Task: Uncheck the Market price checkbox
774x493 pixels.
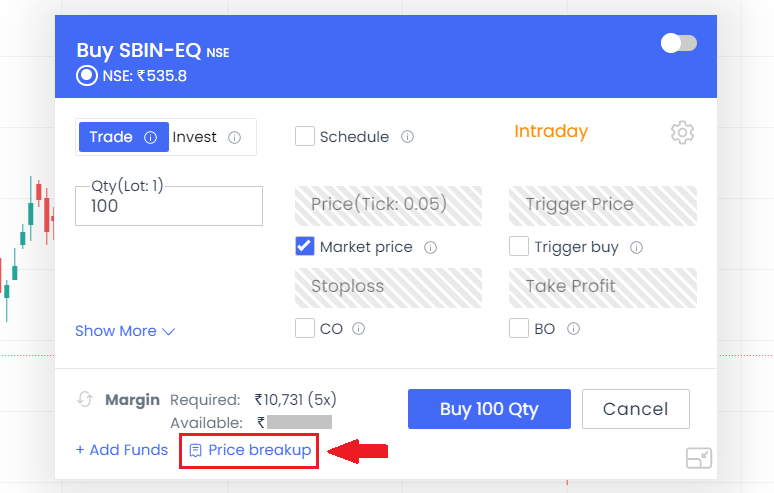Action: point(305,246)
